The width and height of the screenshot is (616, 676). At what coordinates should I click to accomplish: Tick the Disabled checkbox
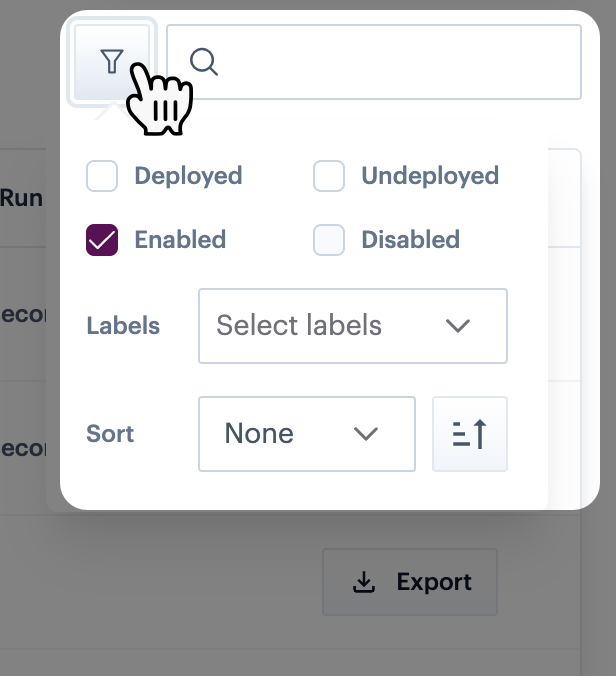(x=329, y=240)
